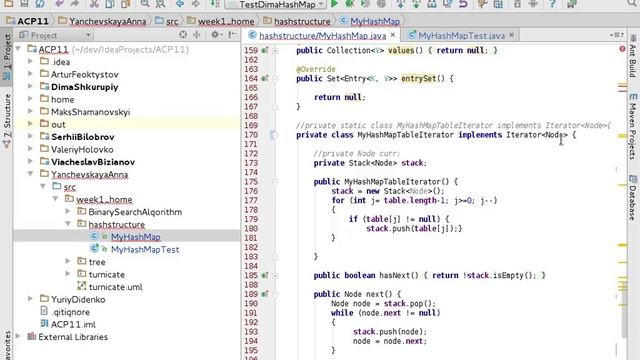Toggle the Maven Projects tool window
The image size is (640, 360).
633,126
